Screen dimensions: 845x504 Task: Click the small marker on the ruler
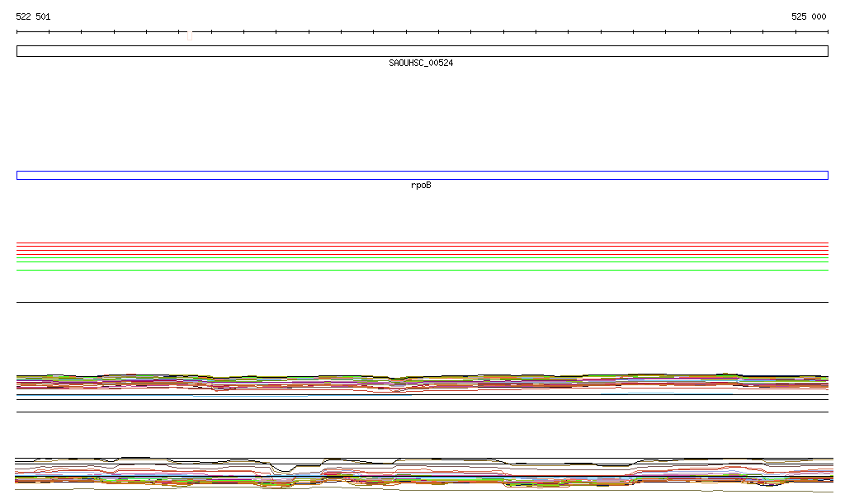(x=190, y=35)
